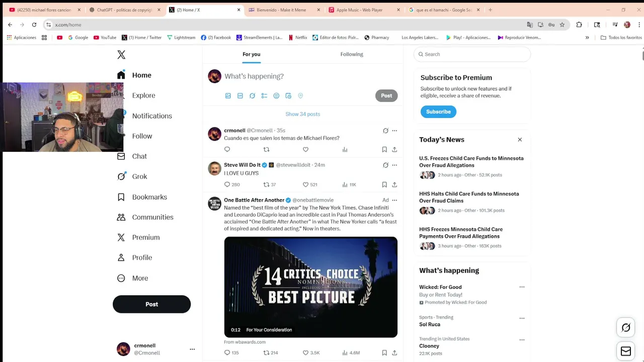
Task: View analytics of crmonell's post
Action: 345,149
